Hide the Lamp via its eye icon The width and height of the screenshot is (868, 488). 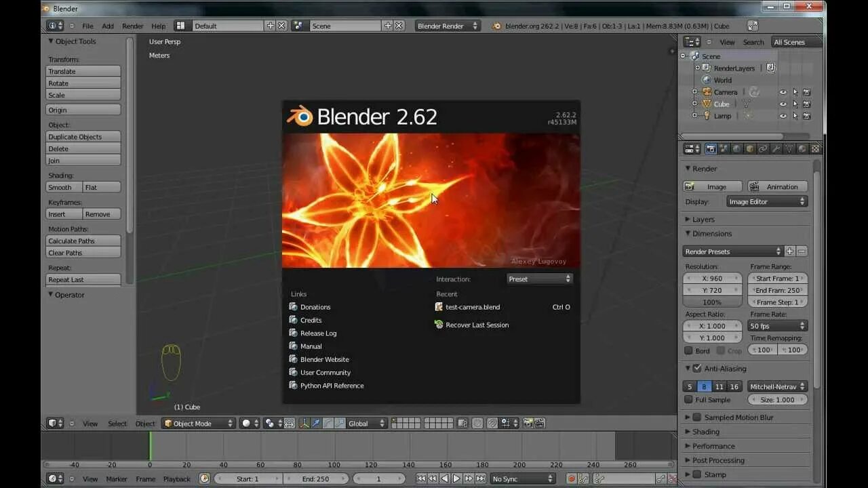783,116
